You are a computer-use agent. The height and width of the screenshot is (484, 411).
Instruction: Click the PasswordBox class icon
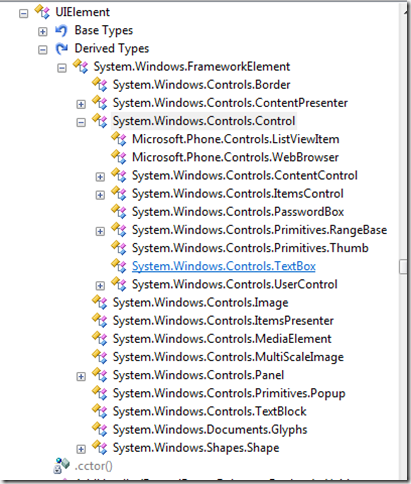[119, 212]
